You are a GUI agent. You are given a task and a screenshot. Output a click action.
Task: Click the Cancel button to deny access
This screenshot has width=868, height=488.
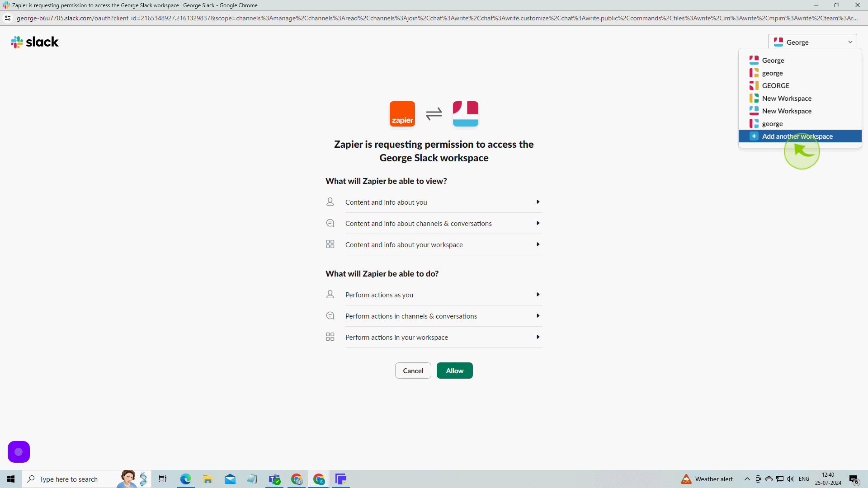[414, 371]
